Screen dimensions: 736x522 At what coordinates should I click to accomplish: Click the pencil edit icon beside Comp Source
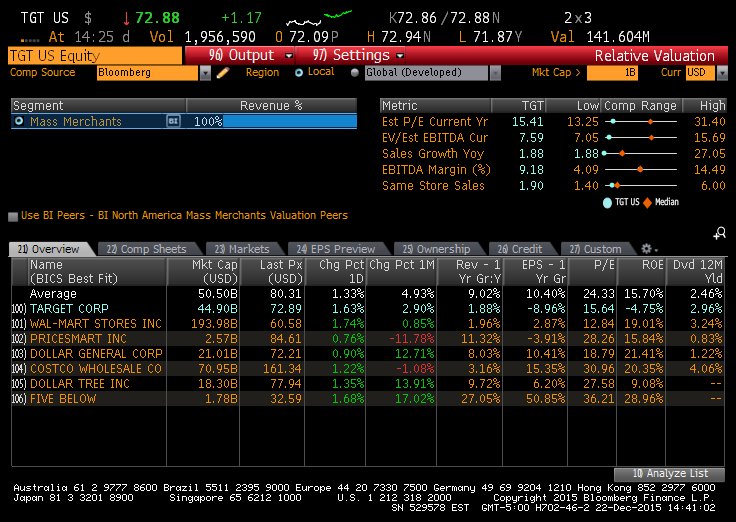click(223, 73)
